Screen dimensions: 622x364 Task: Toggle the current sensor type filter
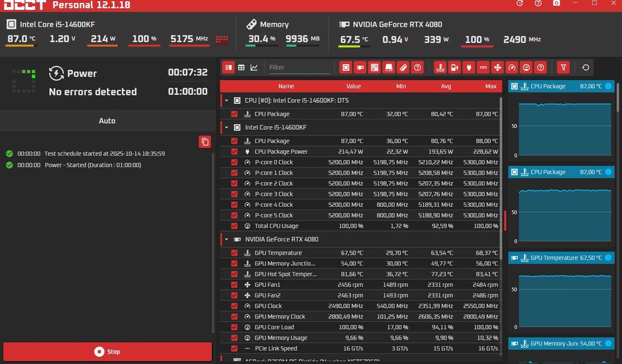pos(483,67)
